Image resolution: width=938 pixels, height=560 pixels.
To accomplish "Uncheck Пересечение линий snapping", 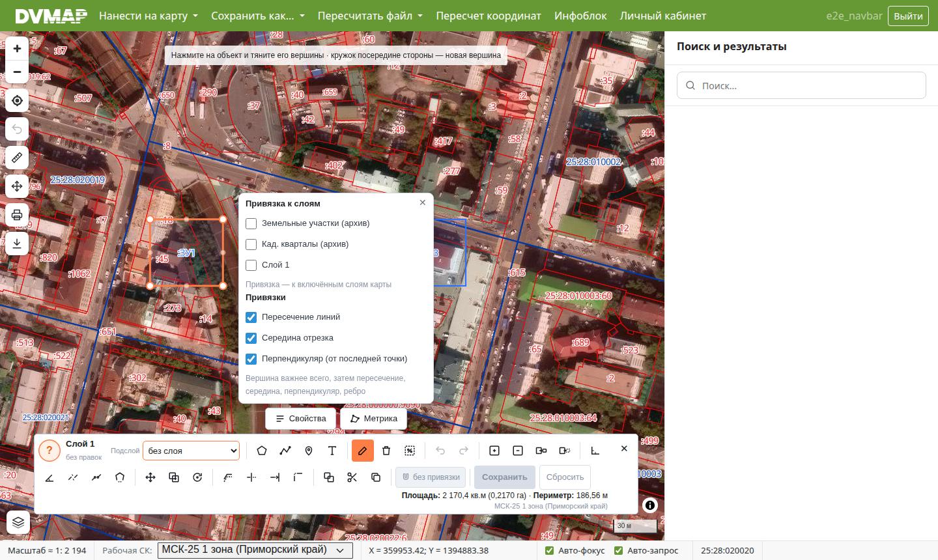I will point(251,317).
